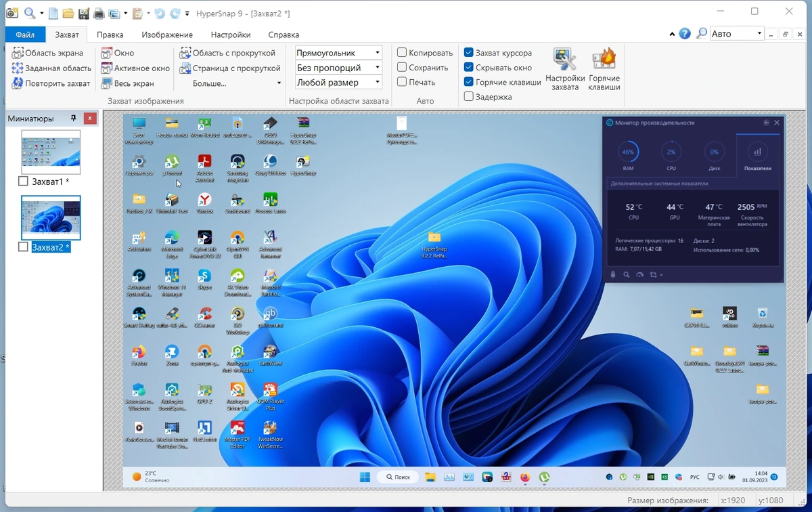Image resolution: width=812 pixels, height=512 pixels.
Task: Click the print icon in quick access toolbar
Action: pos(99,14)
